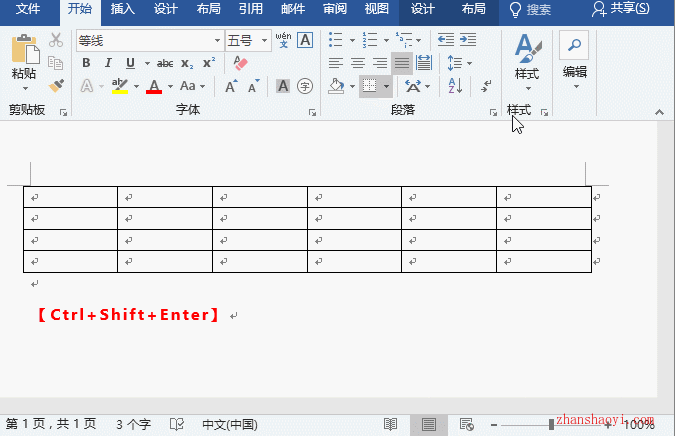Switch to the 邮件 tab
The width and height of the screenshot is (675, 436).
(x=293, y=9)
